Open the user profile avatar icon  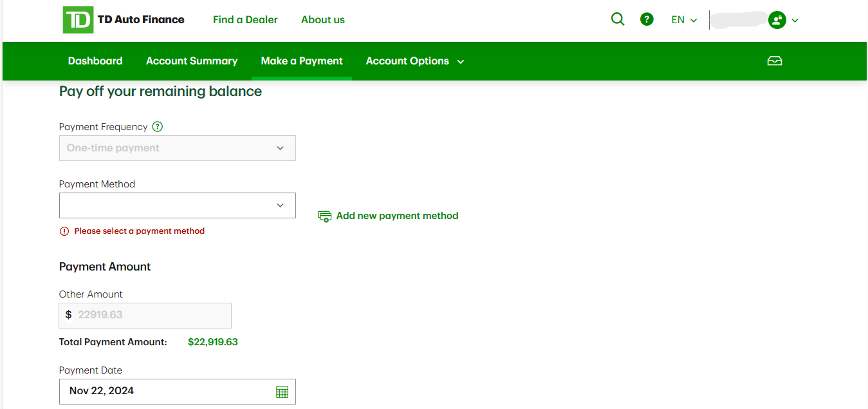coord(777,20)
